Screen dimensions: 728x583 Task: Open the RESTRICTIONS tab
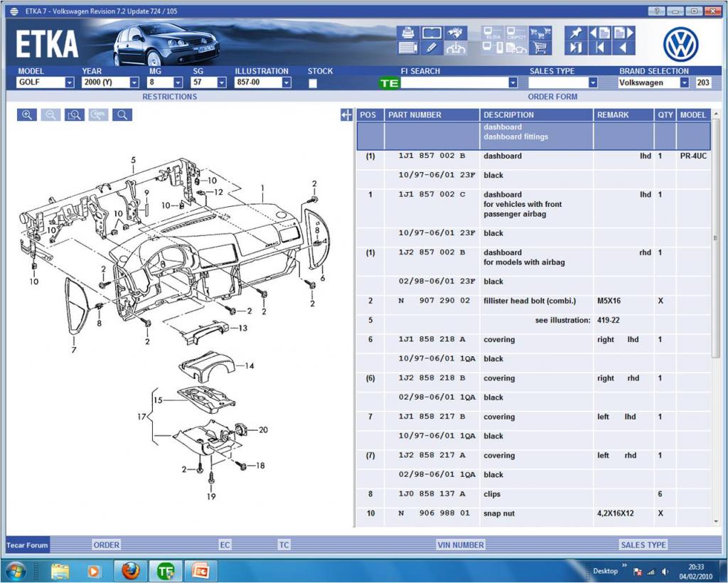[x=169, y=97]
